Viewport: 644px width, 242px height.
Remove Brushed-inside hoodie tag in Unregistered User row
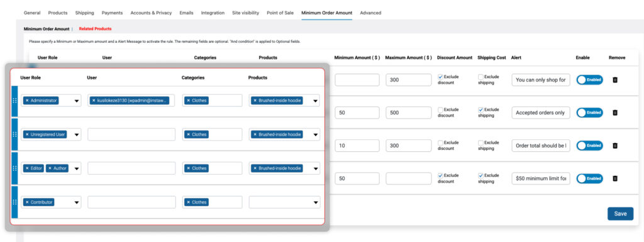pos(255,134)
